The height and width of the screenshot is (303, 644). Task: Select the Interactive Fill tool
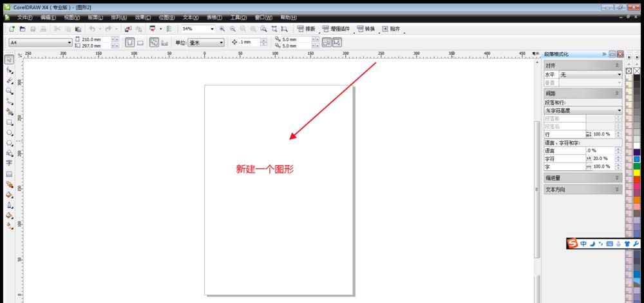click(10, 225)
